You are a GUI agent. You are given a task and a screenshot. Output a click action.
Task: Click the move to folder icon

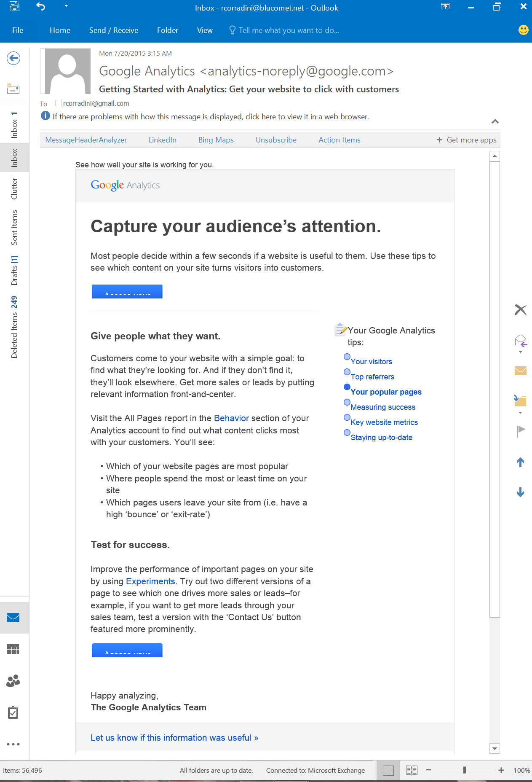click(521, 400)
